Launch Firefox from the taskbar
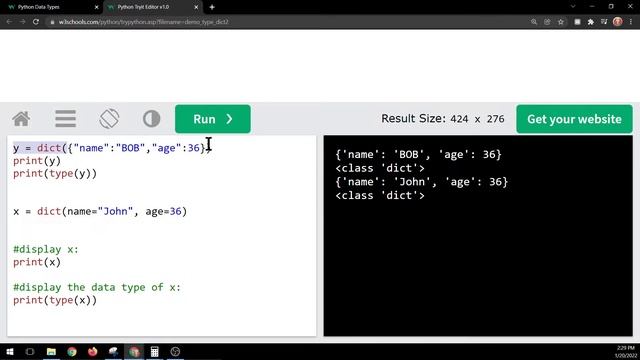640x360 pixels. click(93, 351)
